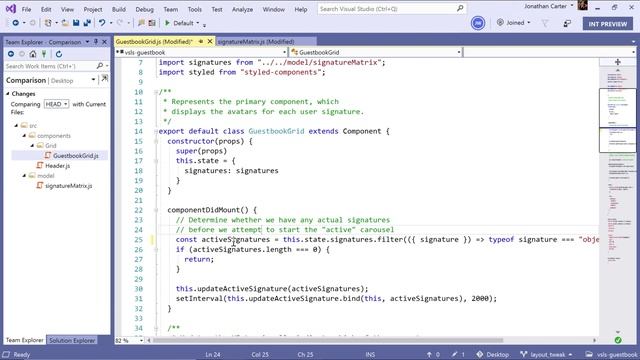Screen dimensions: 640x360
Task: Click the unpushed commits up-arrow in status bar
Action: [429, 355]
